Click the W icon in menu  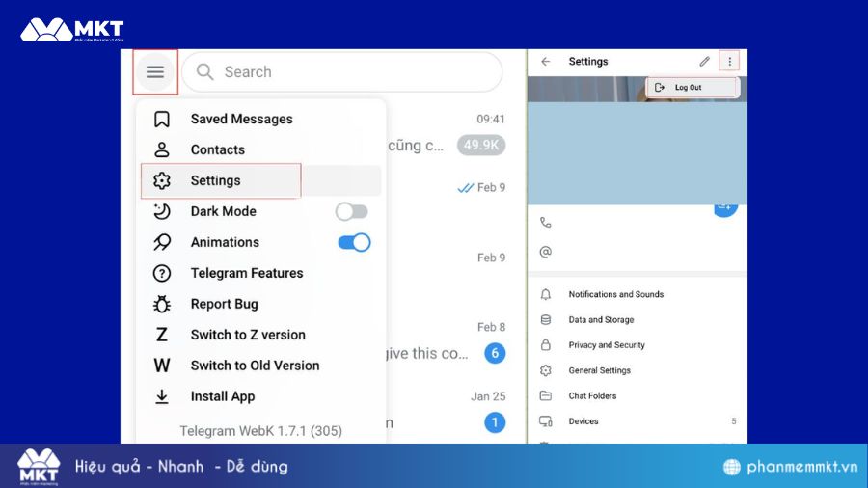(x=162, y=366)
